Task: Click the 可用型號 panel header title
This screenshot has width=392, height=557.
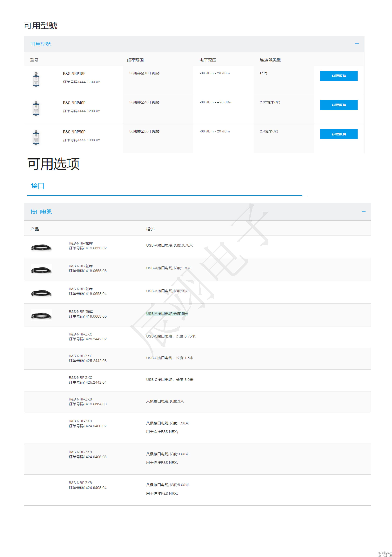Action: point(41,44)
